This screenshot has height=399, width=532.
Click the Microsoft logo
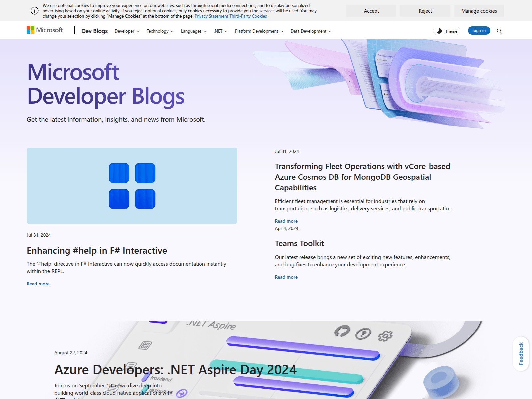pyautogui.click(x=45, y=30)
